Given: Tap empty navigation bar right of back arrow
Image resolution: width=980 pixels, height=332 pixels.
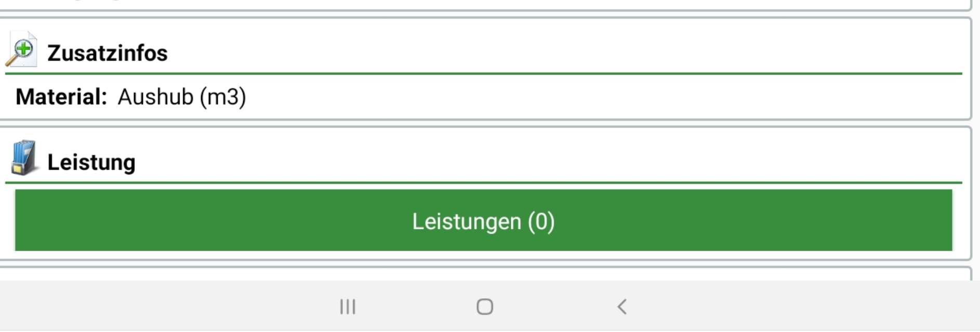Looking at the screenshot, I should coord(805,307).
